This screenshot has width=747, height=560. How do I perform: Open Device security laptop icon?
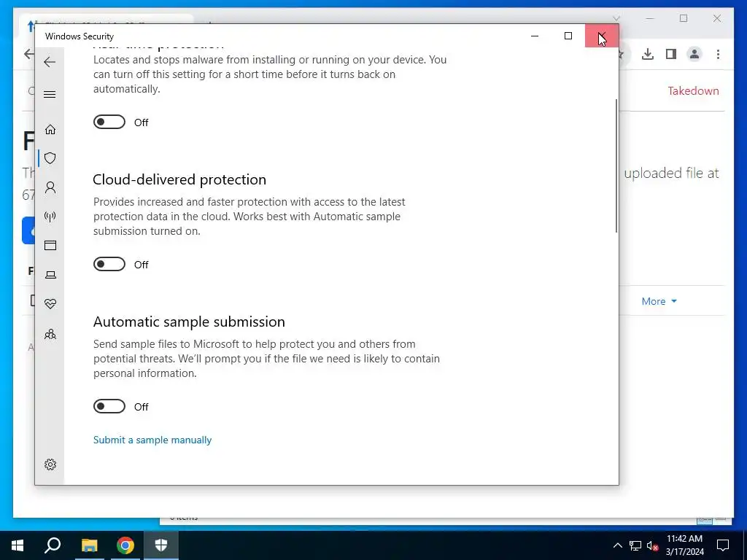tap(50, 275)
